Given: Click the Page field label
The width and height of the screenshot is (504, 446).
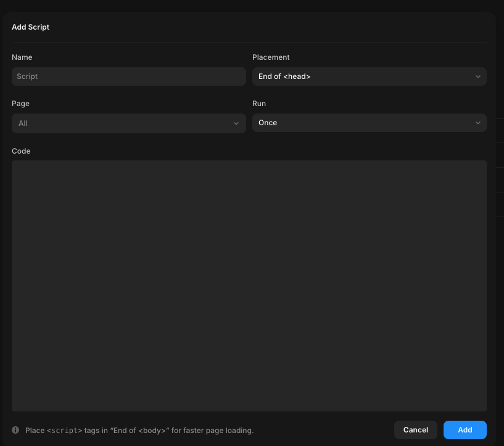Looking at the screenshot, I should tap(20, 104).
